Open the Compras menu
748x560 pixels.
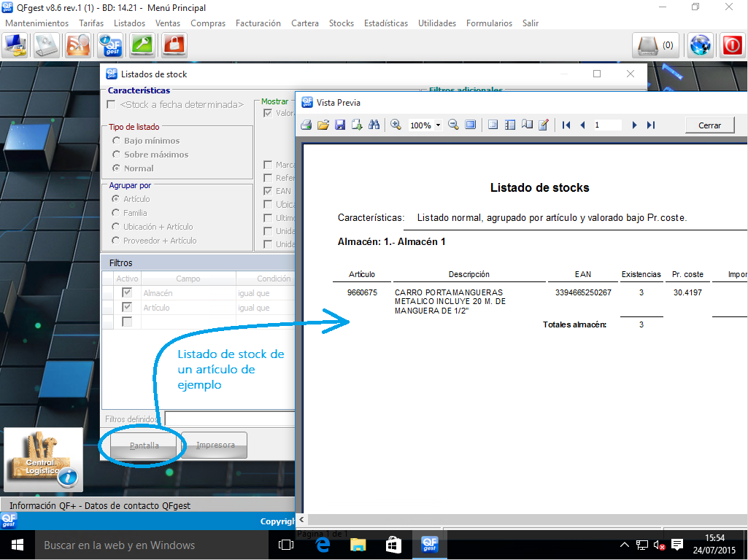[x=208, y=23]
